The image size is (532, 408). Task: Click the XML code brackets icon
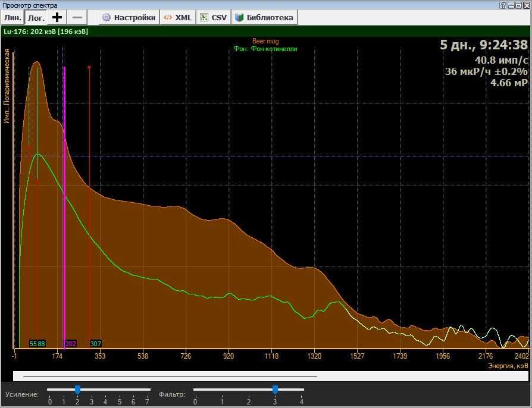click(x=168, y=18)
